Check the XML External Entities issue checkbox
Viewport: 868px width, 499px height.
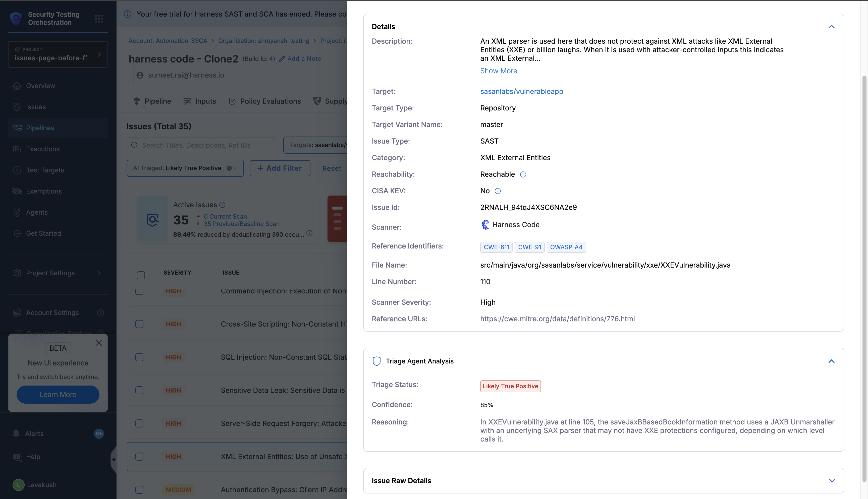tap(140, 457)
